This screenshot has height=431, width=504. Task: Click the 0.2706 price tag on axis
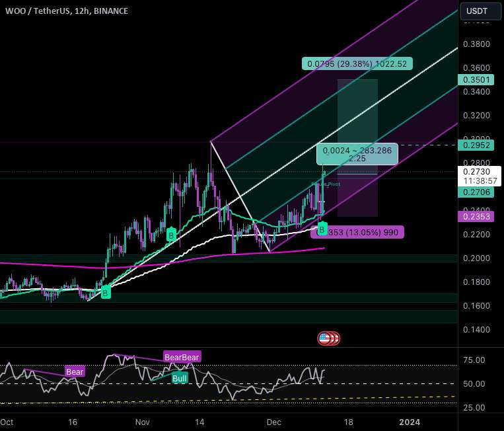(x=476, y=192)
